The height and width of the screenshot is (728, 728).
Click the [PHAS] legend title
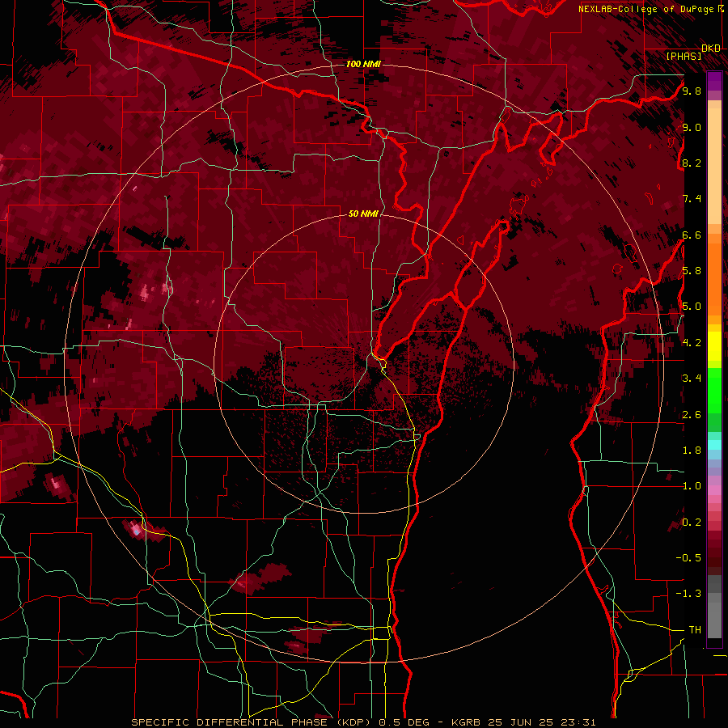684,56
